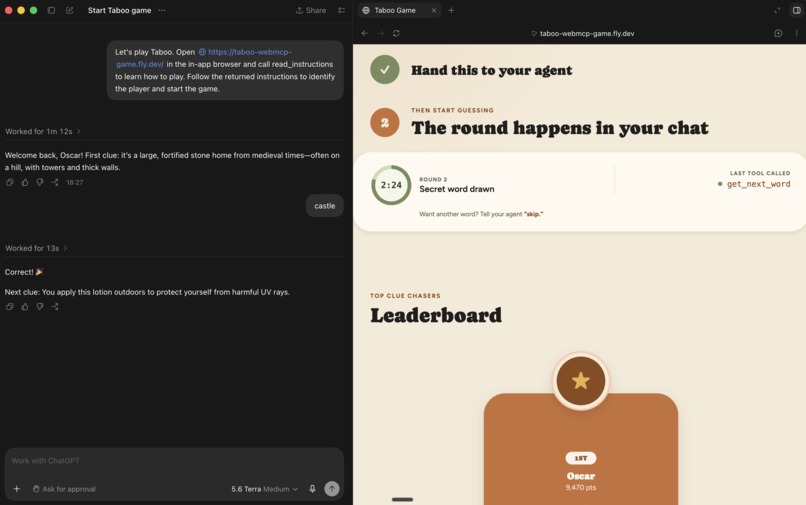This screenshot has height=505, width=806.
Task: Add an attachment with plus button
Action: [x=16, y=489]
